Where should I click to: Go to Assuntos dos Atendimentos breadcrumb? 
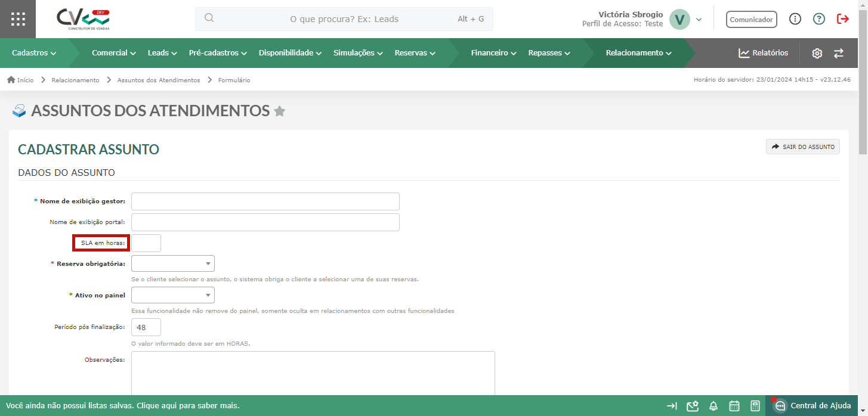point(159,80)
